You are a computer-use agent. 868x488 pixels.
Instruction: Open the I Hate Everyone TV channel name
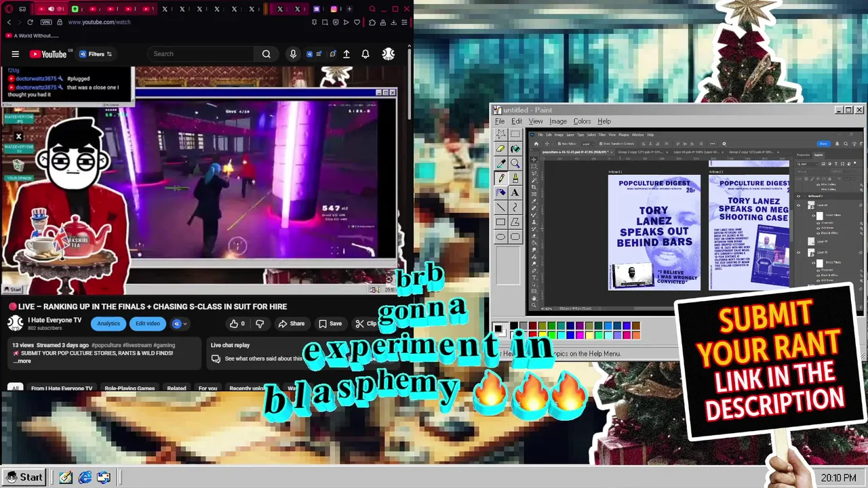tap(54, 320)
